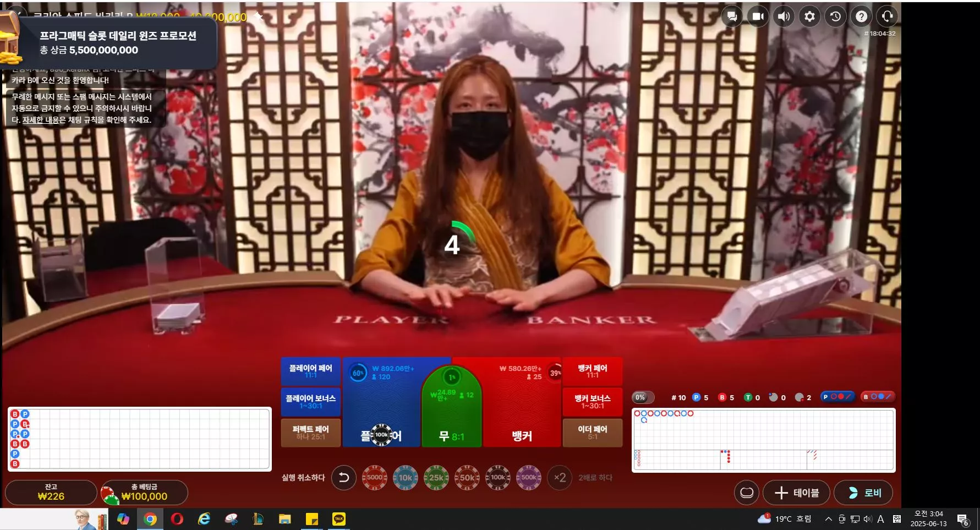Screen dimensions: 980x530
Task: Mute the game sound speaker icon
Action: coord(784,17)
